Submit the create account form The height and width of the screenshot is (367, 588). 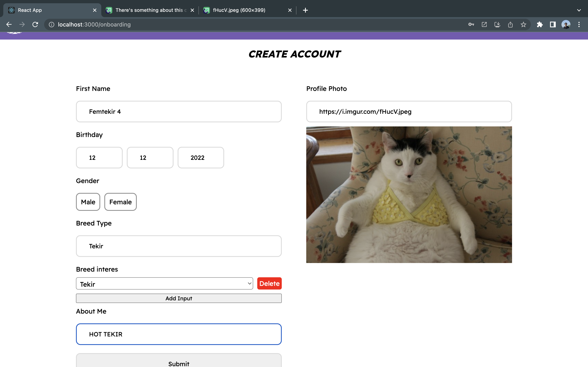pyautogui.click(x=179, y=363)
